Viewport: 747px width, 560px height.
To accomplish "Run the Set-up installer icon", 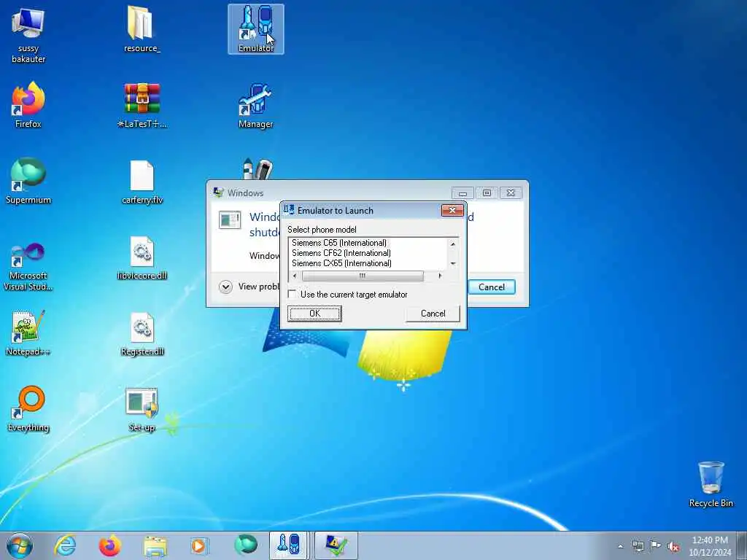I will coord(142,410).
